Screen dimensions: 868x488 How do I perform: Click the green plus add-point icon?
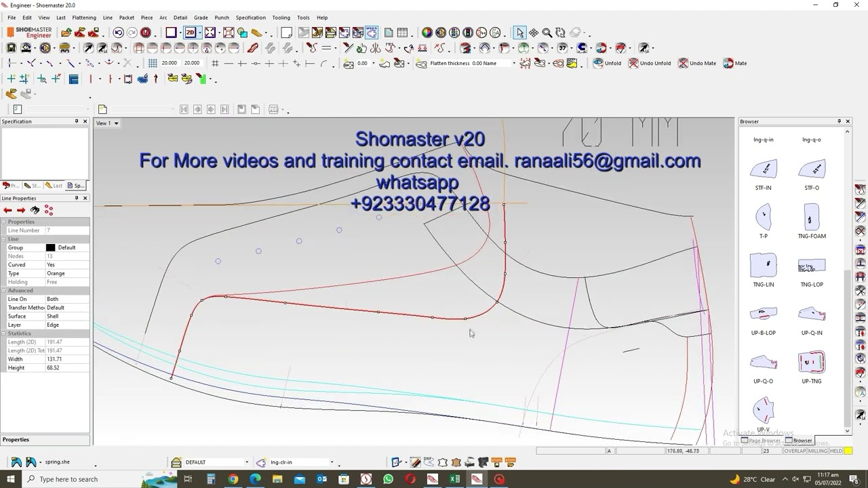point(12,79)
